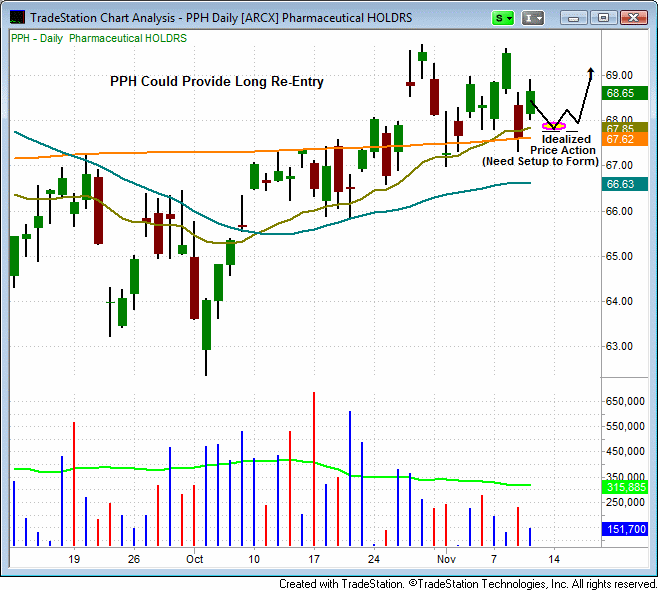Maximize the chart analysis window
This screenshot has height=590, width=658.
pos(603,18)
